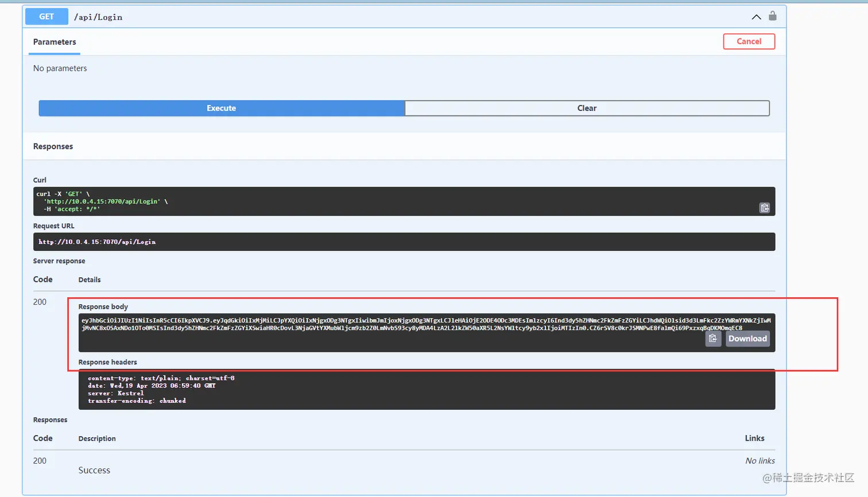Click the GET method badge

click(x=46, y=17)
